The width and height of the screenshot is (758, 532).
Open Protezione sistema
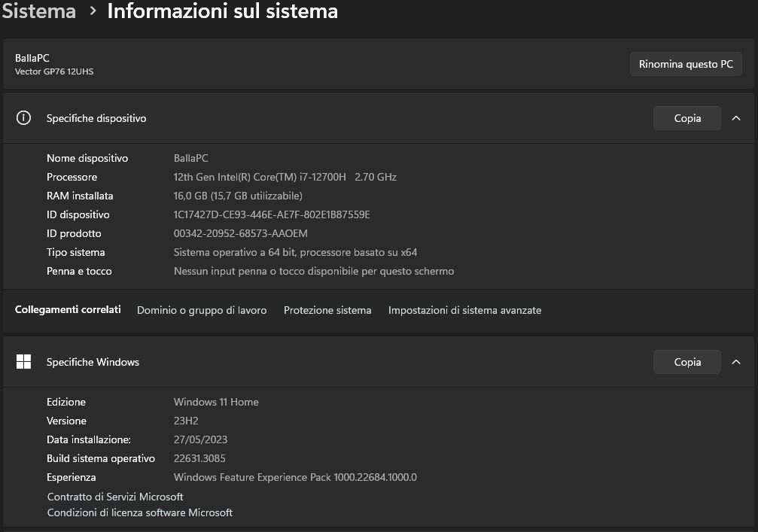pos(327,310)
